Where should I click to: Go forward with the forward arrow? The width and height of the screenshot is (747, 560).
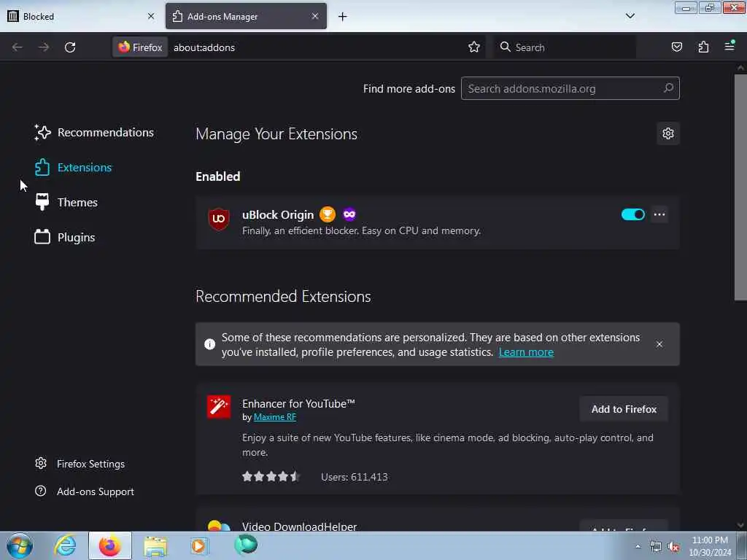click(43, 47)
